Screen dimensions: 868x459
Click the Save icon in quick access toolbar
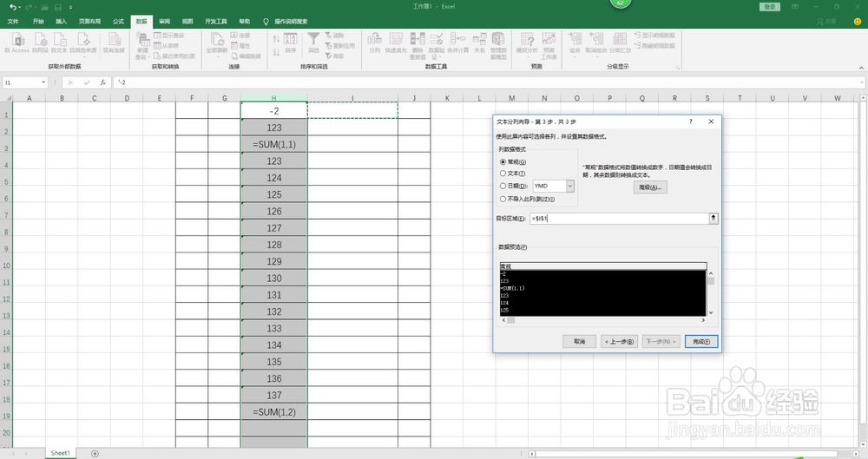[x=57, y=7]
